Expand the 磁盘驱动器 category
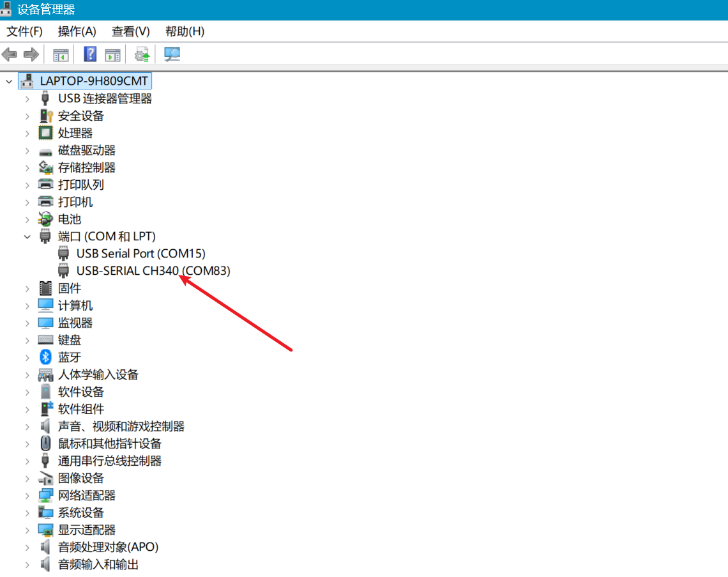This screenshot has width=728, height=577. coord(27,151)
